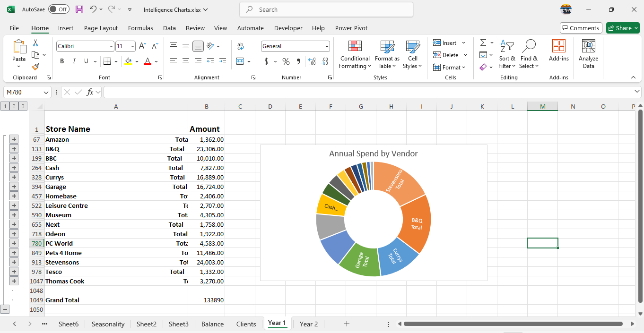
Task: Switch to the Power Pivot tab
Action: click(351, 28)
